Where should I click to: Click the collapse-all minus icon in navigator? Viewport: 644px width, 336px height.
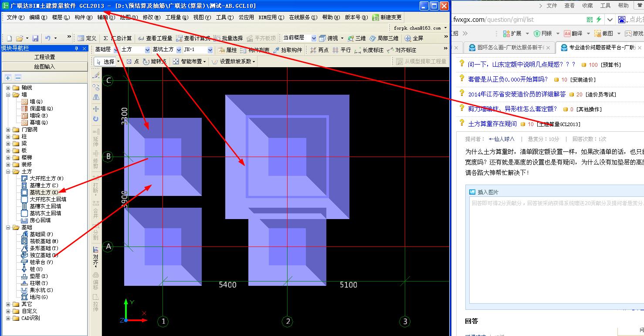pyautogui.click(x=18, y=77)
